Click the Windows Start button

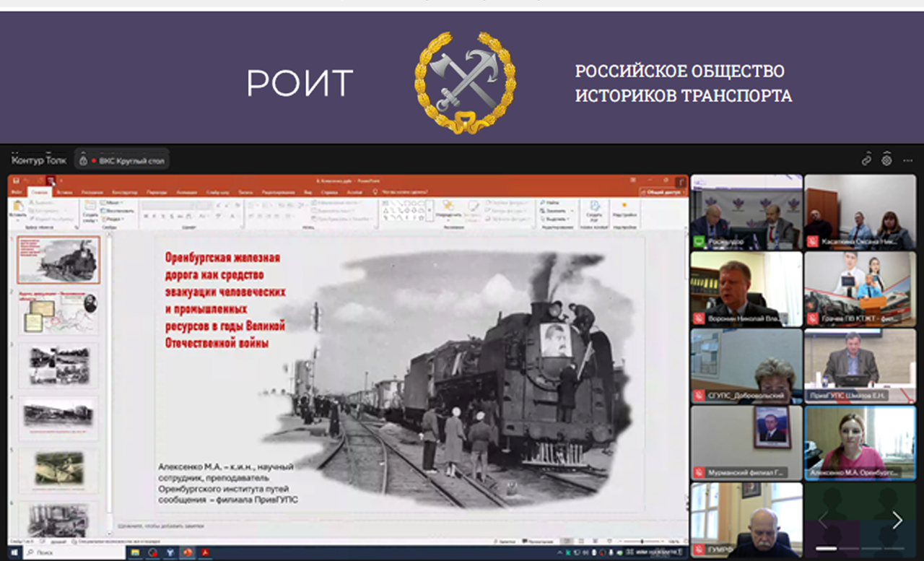[x=14, y=553]
